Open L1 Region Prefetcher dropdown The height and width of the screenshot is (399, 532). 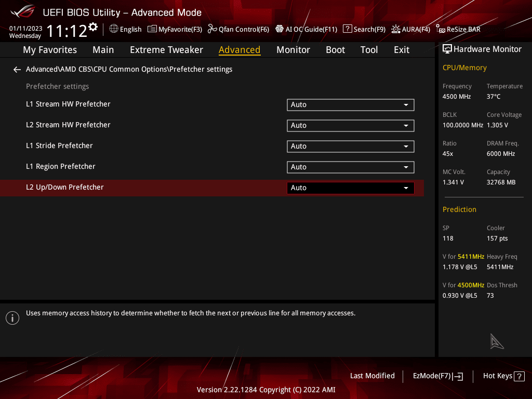pyautogui.click(x=351, y=167)
